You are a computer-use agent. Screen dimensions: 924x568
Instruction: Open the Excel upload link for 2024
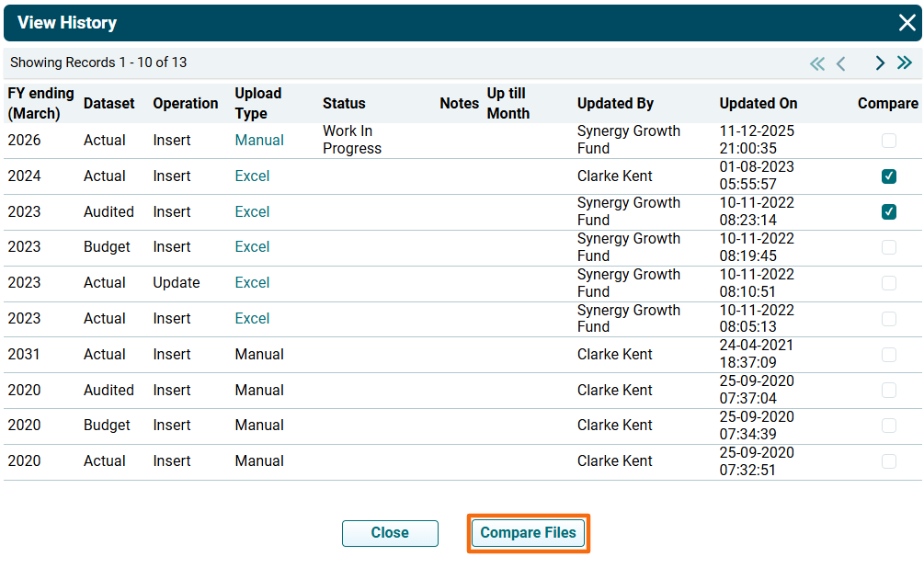pyautogui.click(x=252, y=176)
